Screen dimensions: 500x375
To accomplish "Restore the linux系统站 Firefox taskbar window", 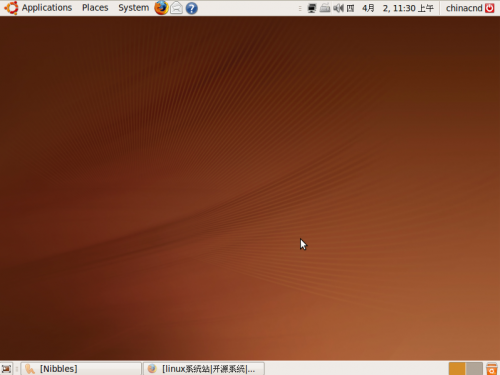I will click(x=204, y=369).
